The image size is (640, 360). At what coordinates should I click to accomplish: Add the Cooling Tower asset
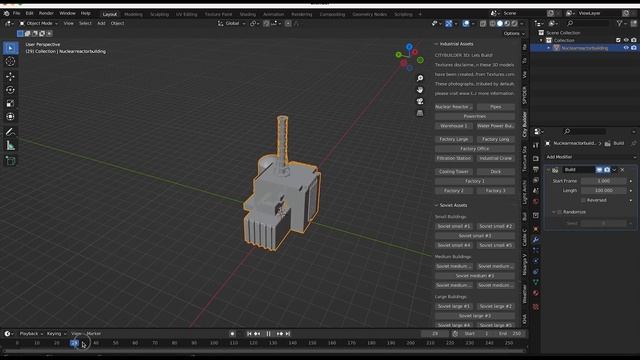[x=453, y=171]
